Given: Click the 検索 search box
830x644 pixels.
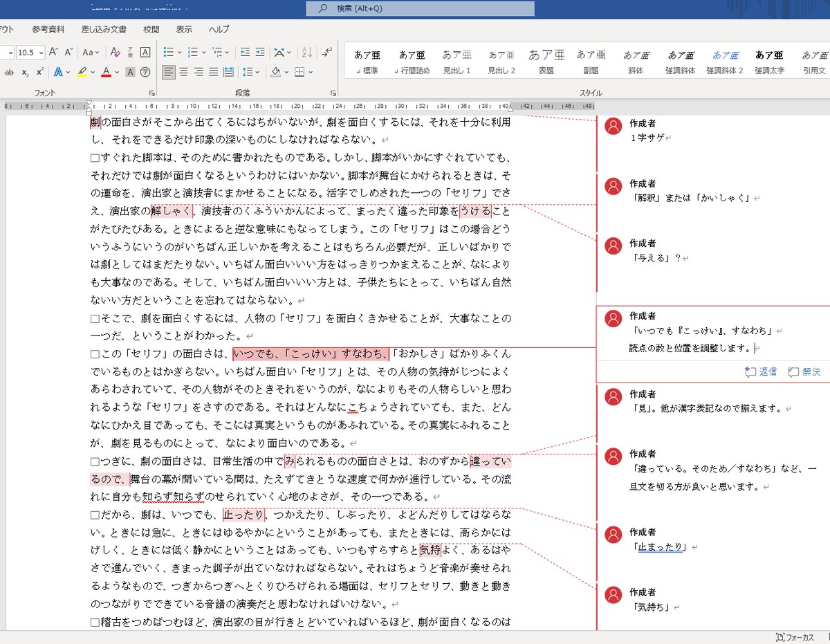Looking at the screenshot, I should click(421, 8).
